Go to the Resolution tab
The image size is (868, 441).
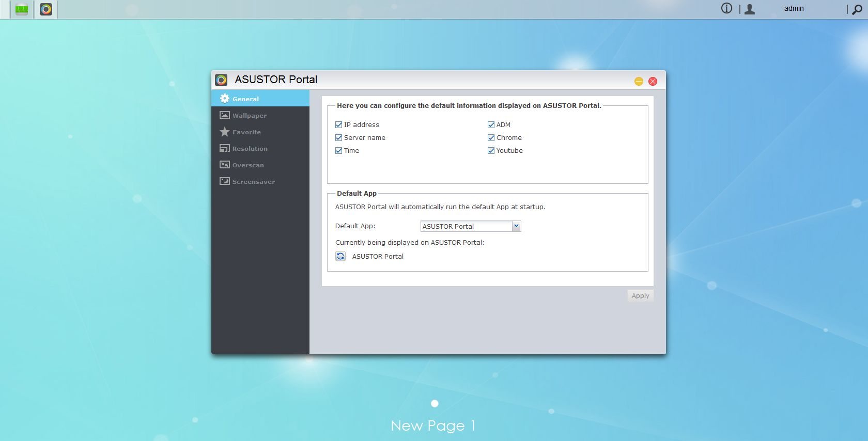click(x=260, y=148)
